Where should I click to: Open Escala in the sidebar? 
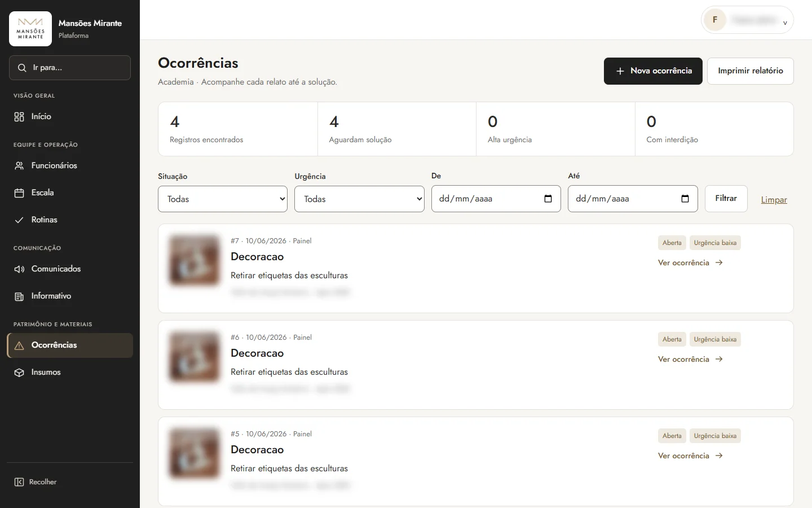(70, 193)
